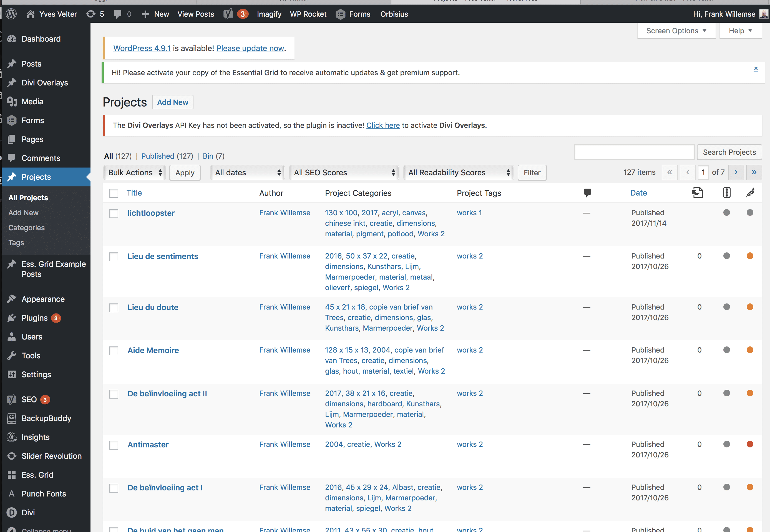The height and width of the screenshot is (532, 770).
Task: Check the box for Antimaster
Action: (114, 445)
